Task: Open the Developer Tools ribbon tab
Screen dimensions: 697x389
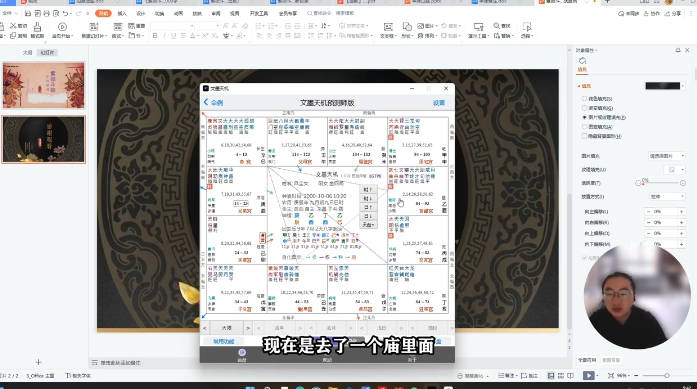Action: click(259, 14)
